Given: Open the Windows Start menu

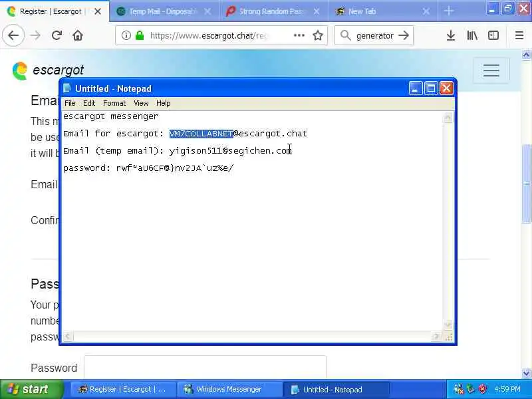Looking at the screenshot, I should tap(32, 389).
